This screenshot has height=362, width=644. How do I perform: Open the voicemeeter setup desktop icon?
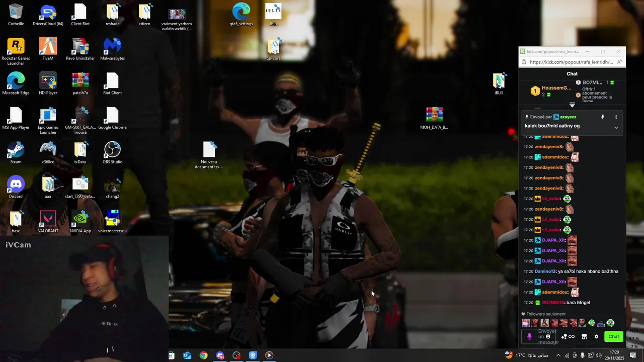point(112,222)
